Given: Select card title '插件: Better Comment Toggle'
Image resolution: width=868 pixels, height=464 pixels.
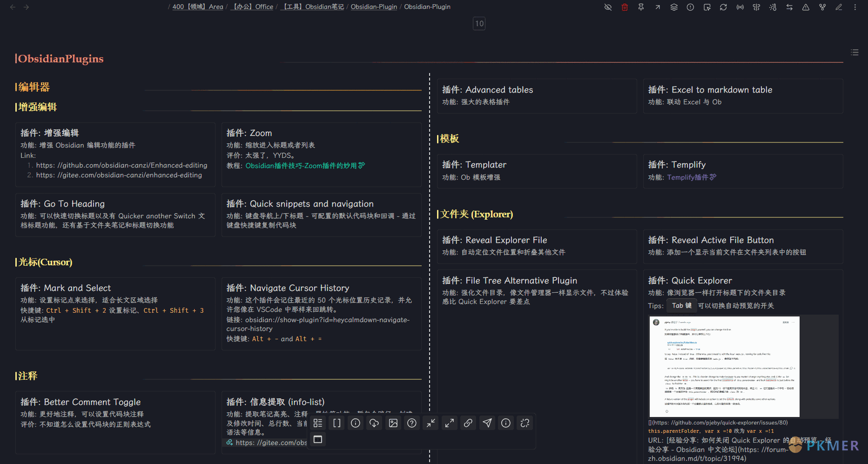Looking at the screenshot, I should coord(81,402).
